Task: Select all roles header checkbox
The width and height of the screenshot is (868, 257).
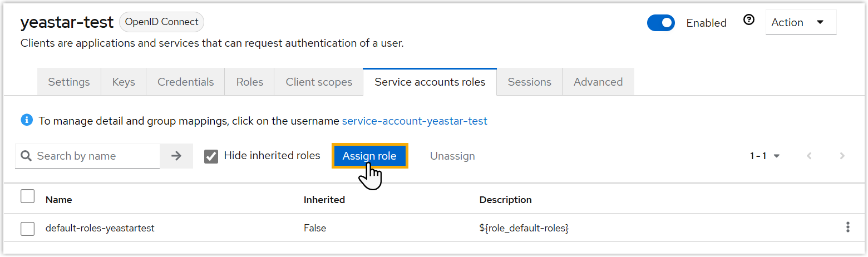Action: (27, 196)
